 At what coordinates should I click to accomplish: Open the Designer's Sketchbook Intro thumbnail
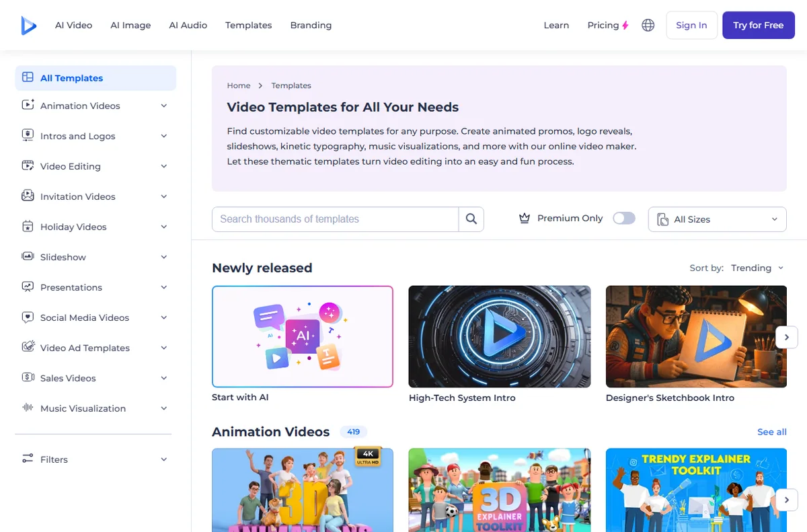696,336
